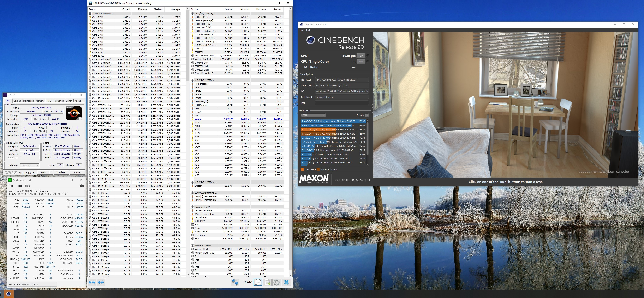
Task: Expand Ranking Details arrow in Cinebench
Action: point(367,115)
